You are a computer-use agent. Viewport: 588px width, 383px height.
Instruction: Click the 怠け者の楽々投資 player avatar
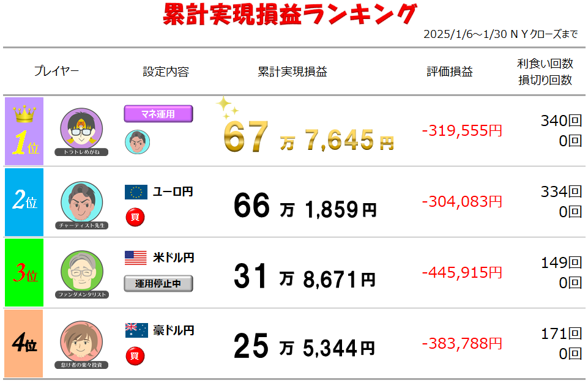tap(81, 343)
